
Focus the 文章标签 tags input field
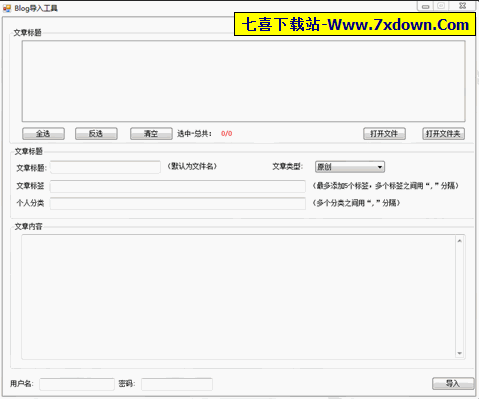(x=178, y=186)
